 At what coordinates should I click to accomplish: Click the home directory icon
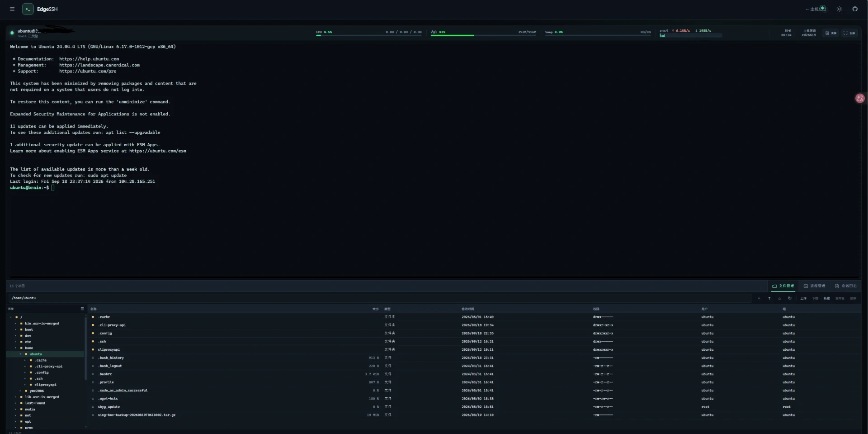(779, 298)
